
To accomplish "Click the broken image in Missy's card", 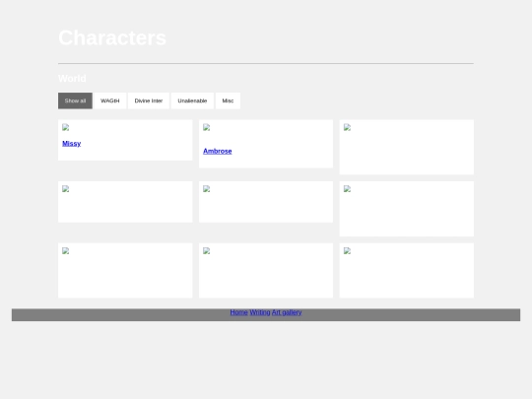I will pos(66,127).
